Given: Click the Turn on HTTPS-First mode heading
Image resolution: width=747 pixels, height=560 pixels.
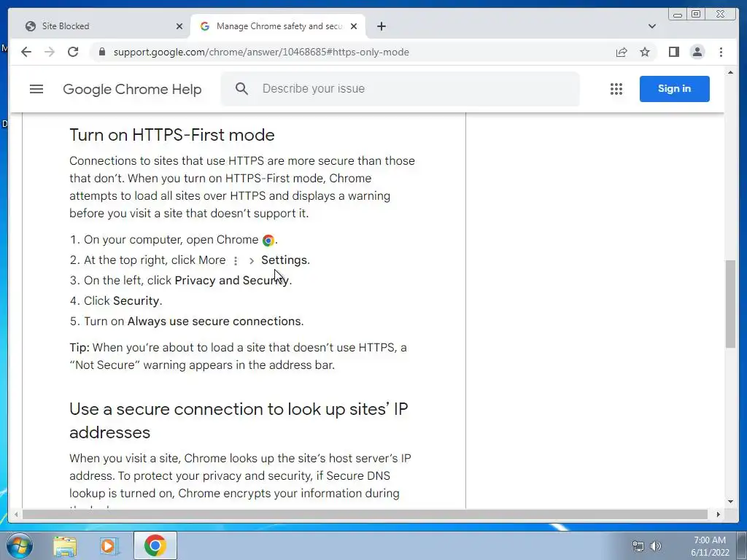Looking at the screenshot, I should (172, 135).
